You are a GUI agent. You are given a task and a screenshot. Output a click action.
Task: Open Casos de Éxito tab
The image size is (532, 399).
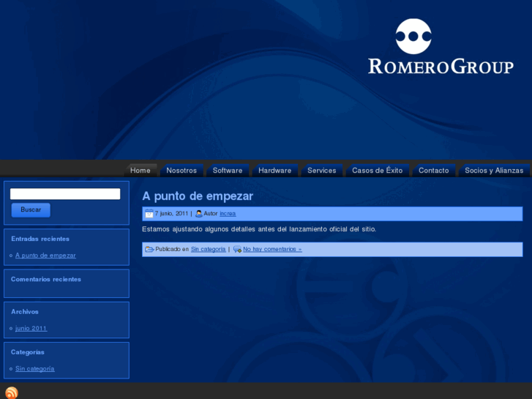pos(378,171)
